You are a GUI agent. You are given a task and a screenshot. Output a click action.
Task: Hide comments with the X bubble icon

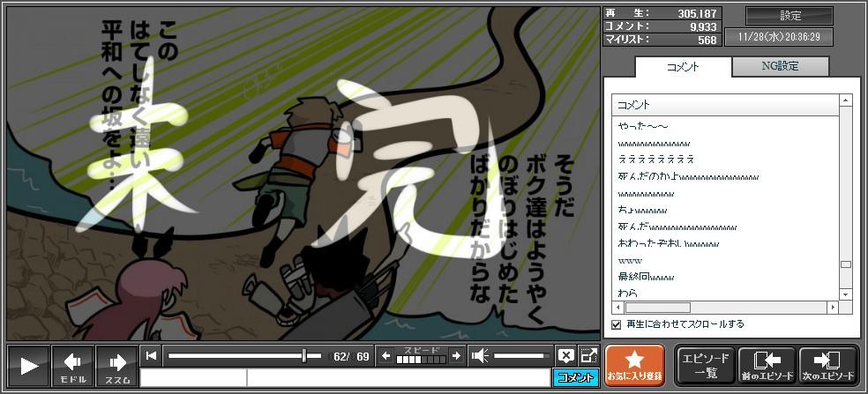point(566,356)
